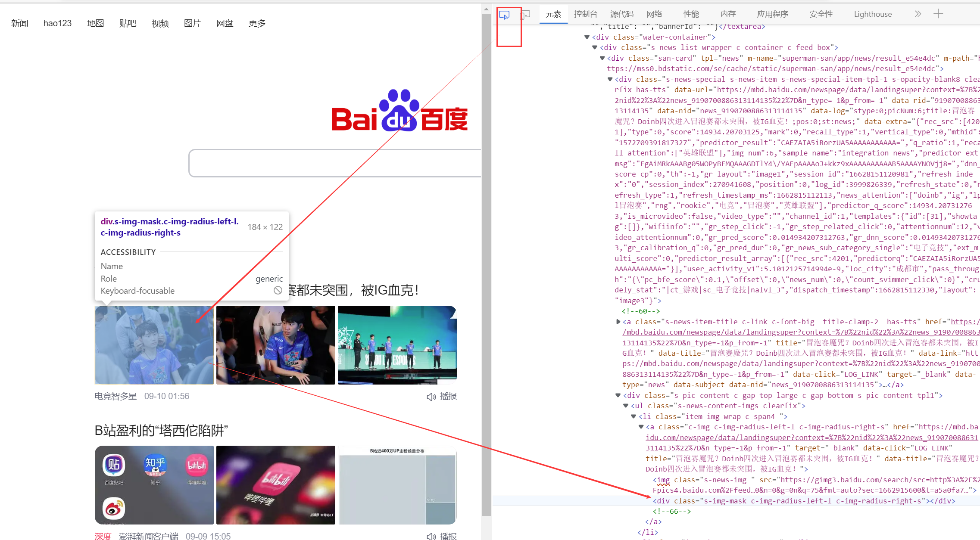The height and width of the screenshot is (540, 980).
Task: Switch to the 网络 tab
Action: (654, 14)
